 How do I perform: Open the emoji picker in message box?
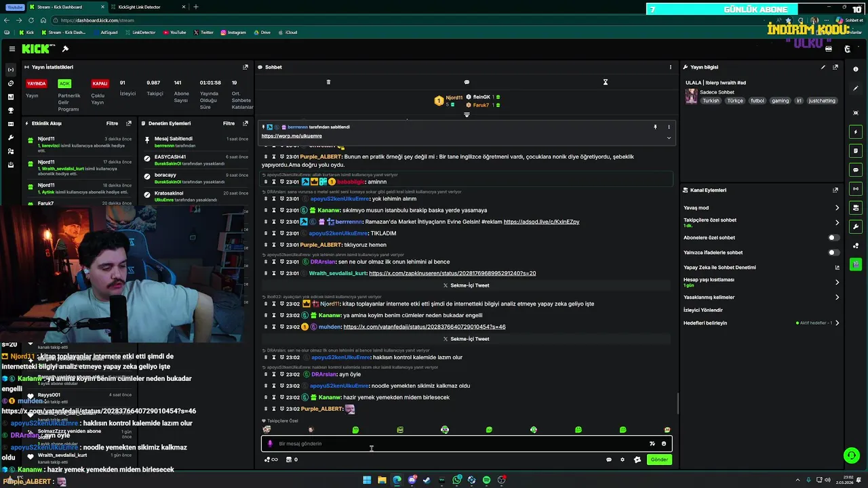click(x=664, y=444)
